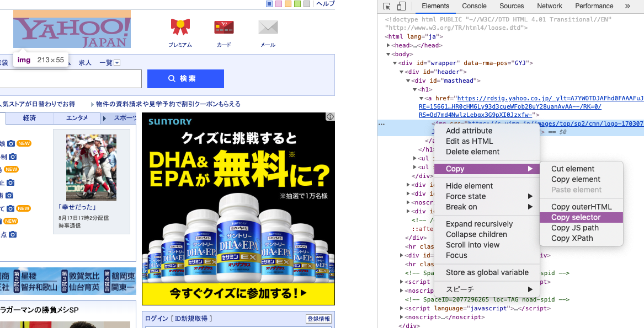Select the gray color theme swatch
Image resolution: width=644 pixels, height=328 pixels.
307,4
